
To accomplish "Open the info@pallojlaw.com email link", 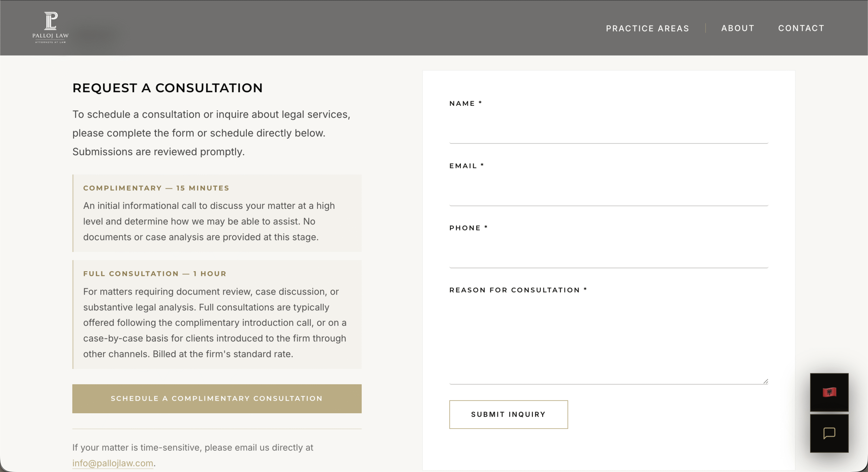I will pyautogui.click(x=113, y=463).
